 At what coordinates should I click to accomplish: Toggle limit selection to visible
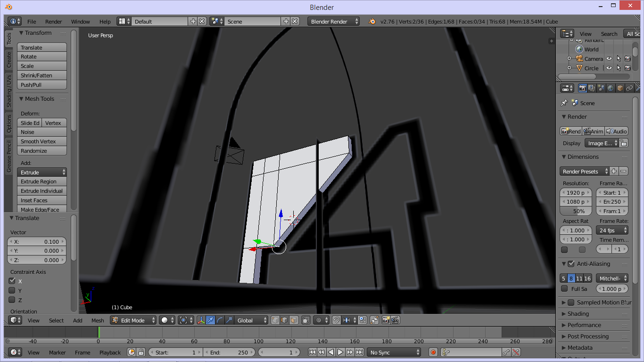click(x=306, y=320)
